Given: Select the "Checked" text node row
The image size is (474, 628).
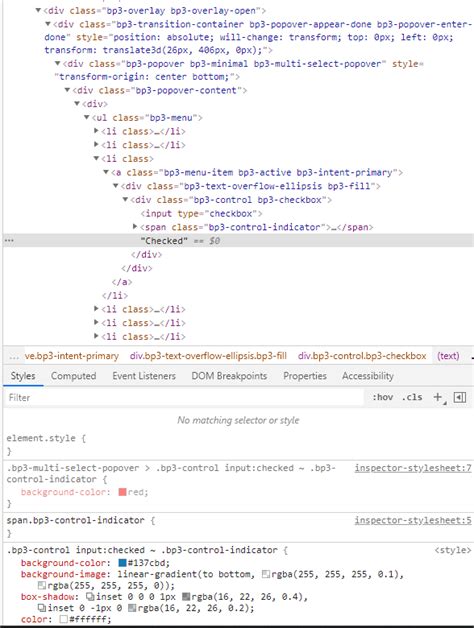Looking at the screenshot, I should coord(238,241).
